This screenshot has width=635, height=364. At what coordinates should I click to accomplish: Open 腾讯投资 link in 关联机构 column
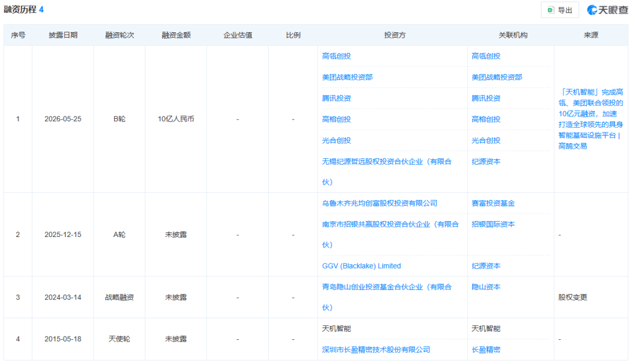pos(486,98)
